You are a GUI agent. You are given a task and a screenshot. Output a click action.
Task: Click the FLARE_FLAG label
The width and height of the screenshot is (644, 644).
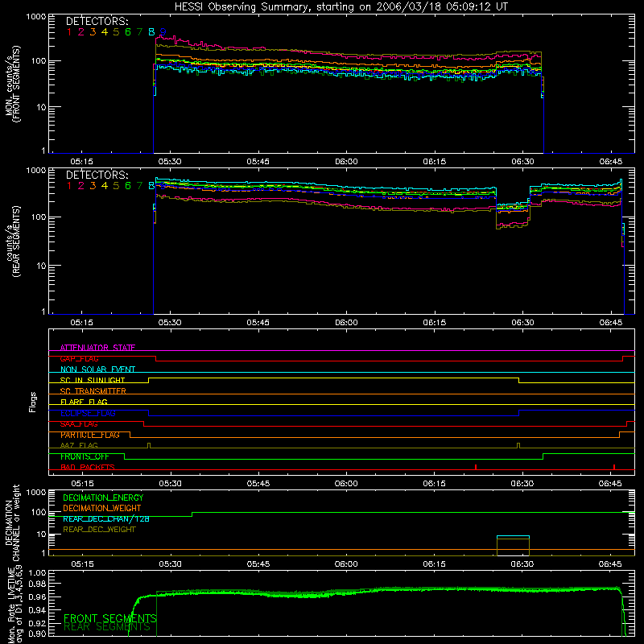click(x=84, y=402)
